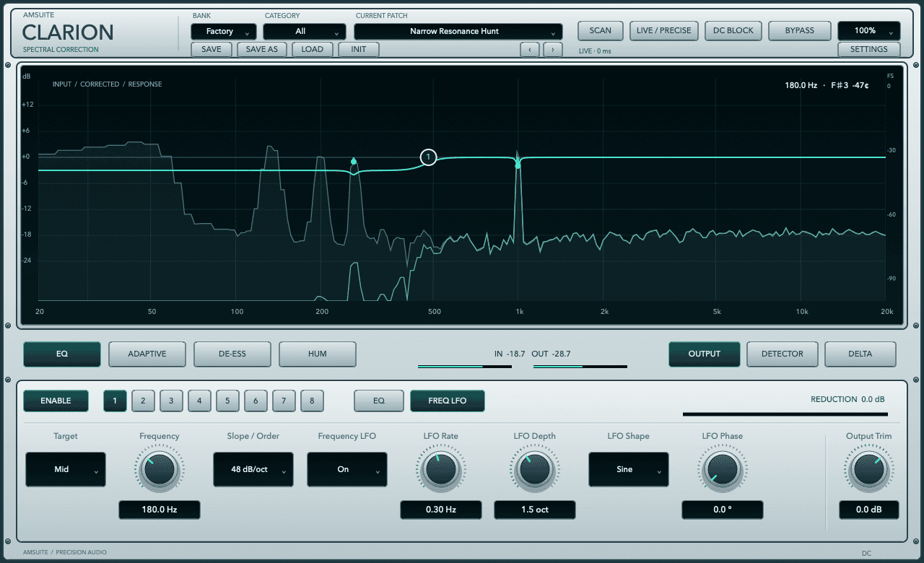Click the INIT button
Image resolution: width=924 pixels, height=563 pixels.
(x=359, y=50)
